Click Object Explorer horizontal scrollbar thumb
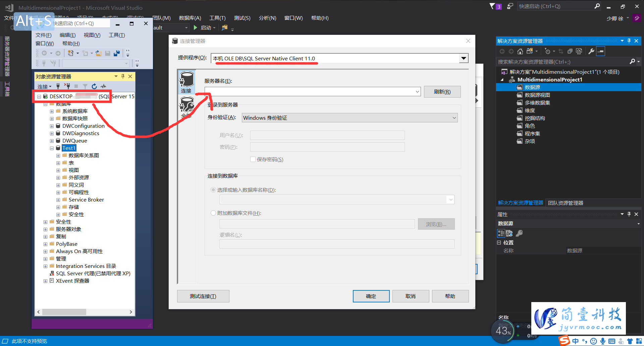 click(64, 312)
